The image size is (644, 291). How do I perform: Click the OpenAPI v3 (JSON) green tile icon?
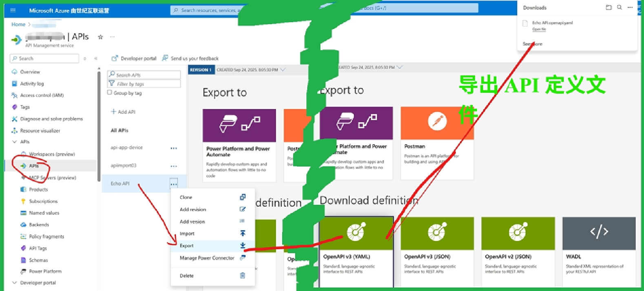437,232
